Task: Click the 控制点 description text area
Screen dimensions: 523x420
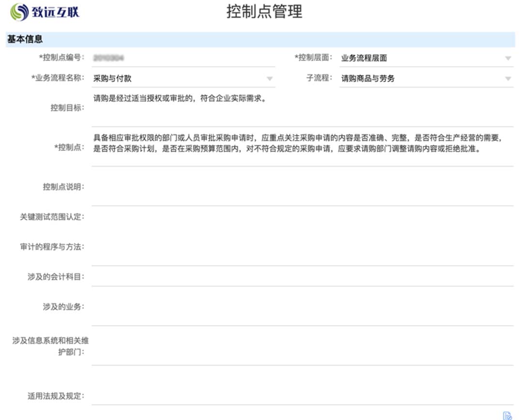Action: pyautogui.click(x=303, y=148)
